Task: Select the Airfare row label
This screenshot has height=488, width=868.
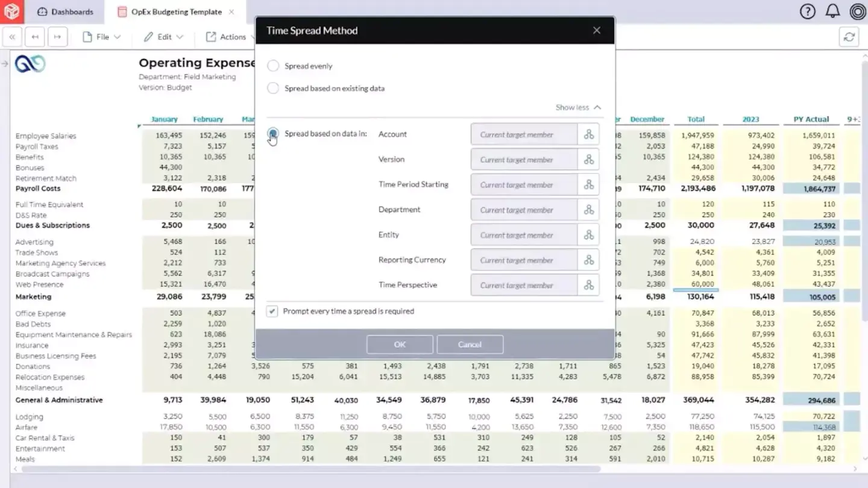Action: [x=27, y=427]
